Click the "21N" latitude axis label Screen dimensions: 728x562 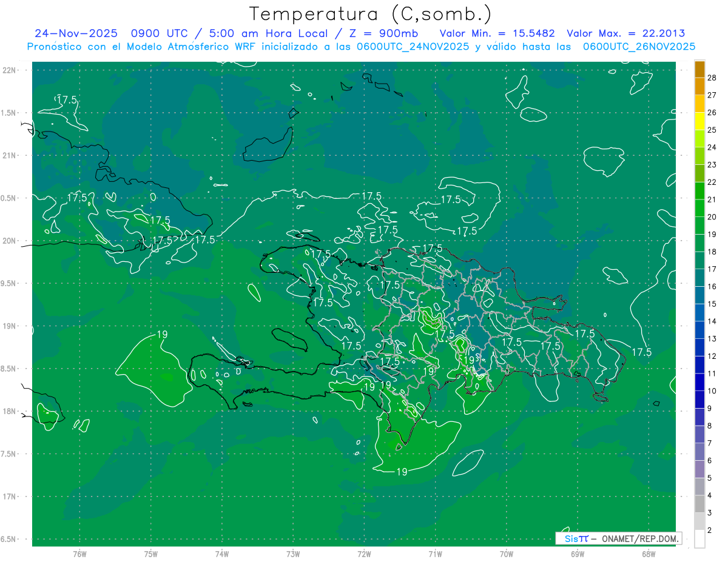9,156
